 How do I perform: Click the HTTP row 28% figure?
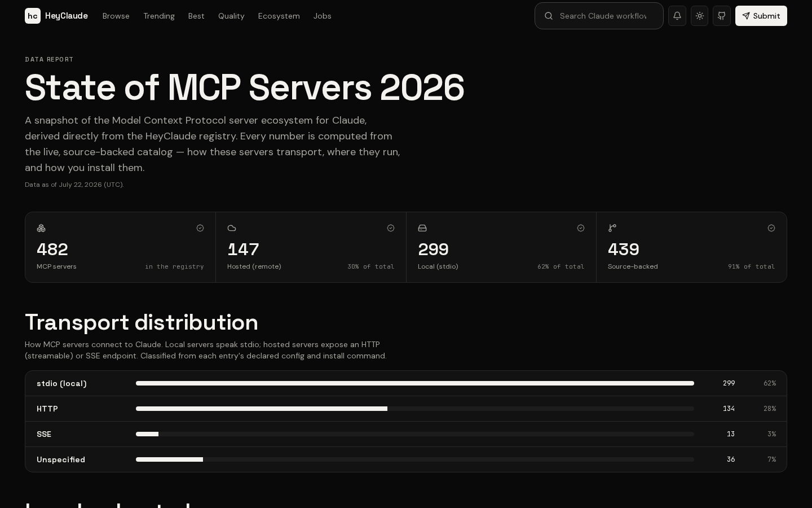[x=770, y=409]
